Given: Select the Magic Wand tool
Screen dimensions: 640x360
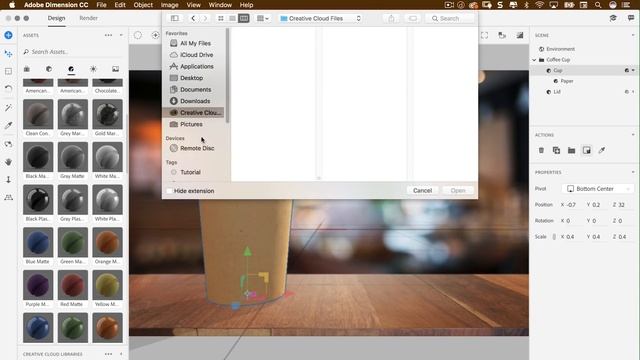Looking at the screenshot, I should [x=8, y=108].
